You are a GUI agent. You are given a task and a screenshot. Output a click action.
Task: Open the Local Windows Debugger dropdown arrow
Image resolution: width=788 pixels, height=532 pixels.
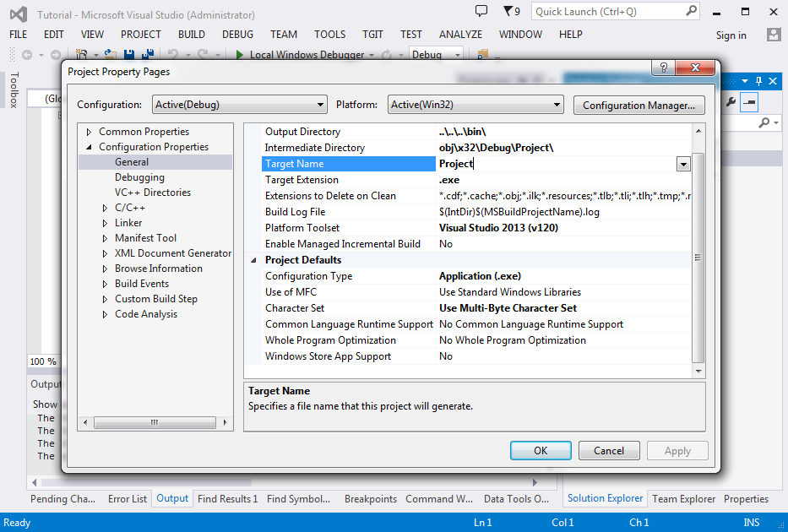point(372,55)
